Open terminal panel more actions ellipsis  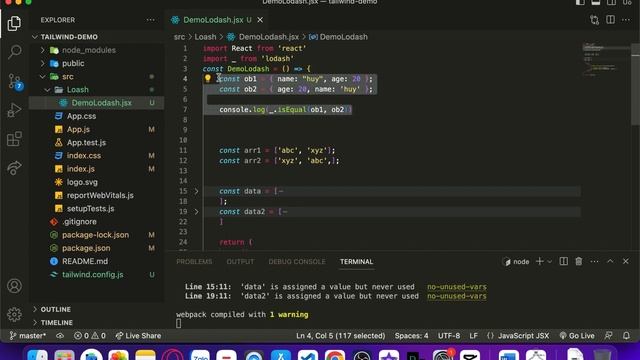click(594, 261)
